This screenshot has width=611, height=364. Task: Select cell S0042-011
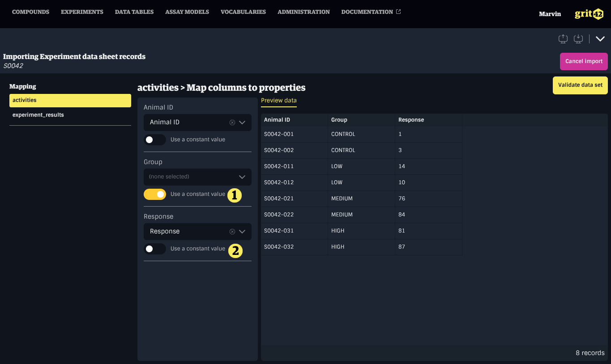295,166
